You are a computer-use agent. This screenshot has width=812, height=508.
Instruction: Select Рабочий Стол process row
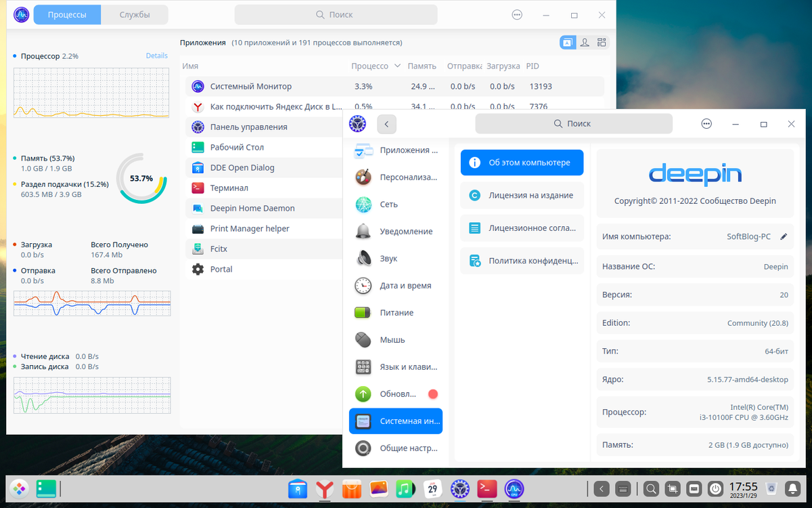click(x=264, y=147)
